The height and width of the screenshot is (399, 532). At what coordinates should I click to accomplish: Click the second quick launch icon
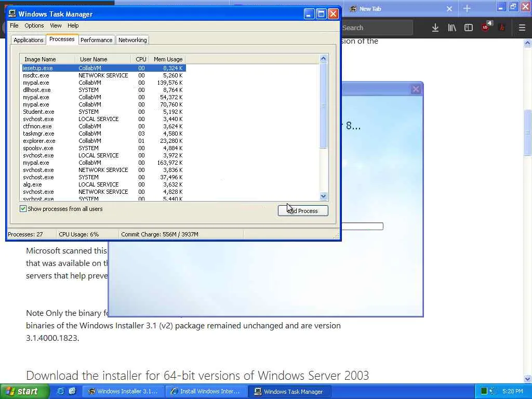tap(72, 391)
